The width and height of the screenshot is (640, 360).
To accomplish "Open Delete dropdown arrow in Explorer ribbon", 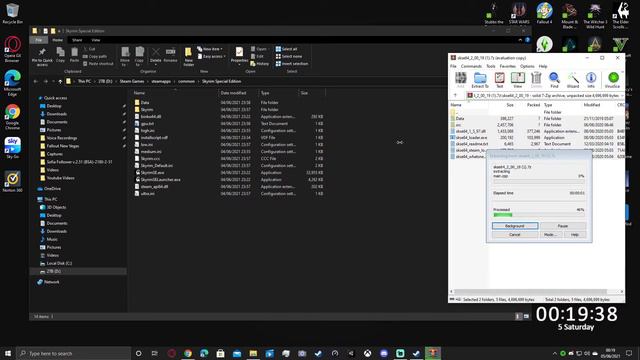I will [x=156, y=64].
